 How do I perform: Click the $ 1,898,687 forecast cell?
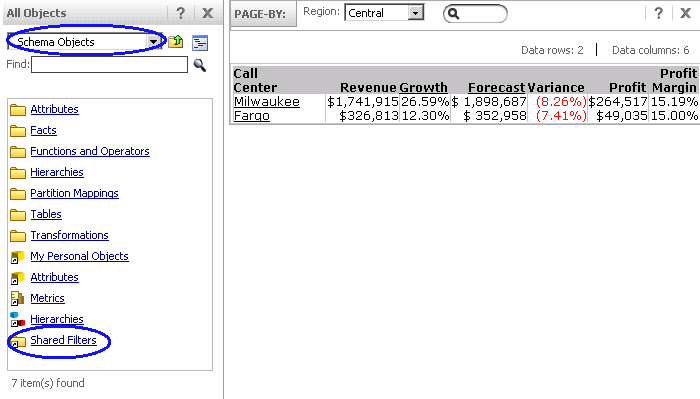coord(489,101)
